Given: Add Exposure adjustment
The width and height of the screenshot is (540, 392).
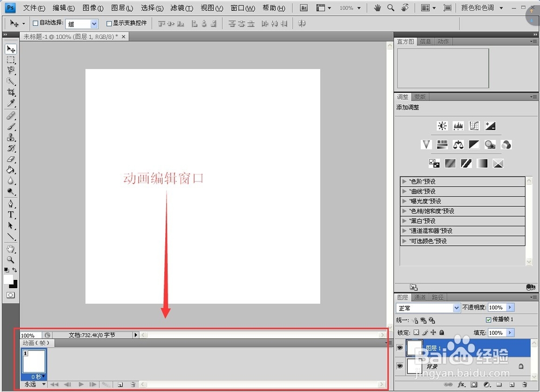Looking at the screenshot, I should tap(490, 126).
